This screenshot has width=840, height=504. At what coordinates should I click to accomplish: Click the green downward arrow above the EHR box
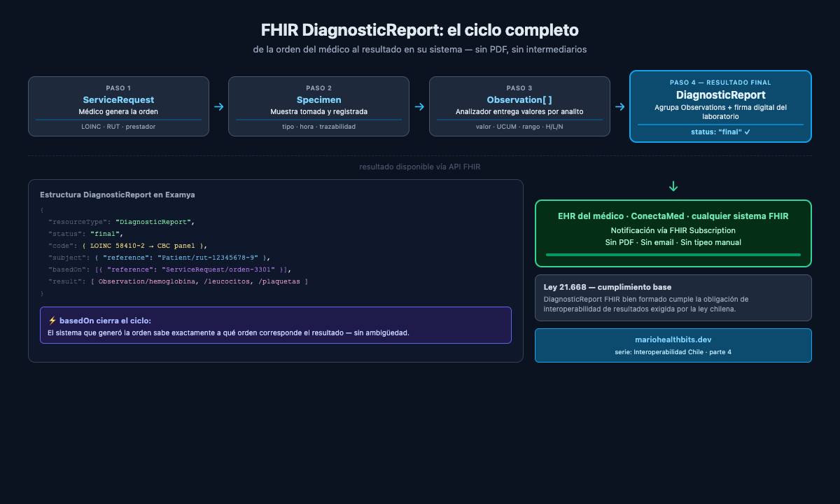pos(673,186)
